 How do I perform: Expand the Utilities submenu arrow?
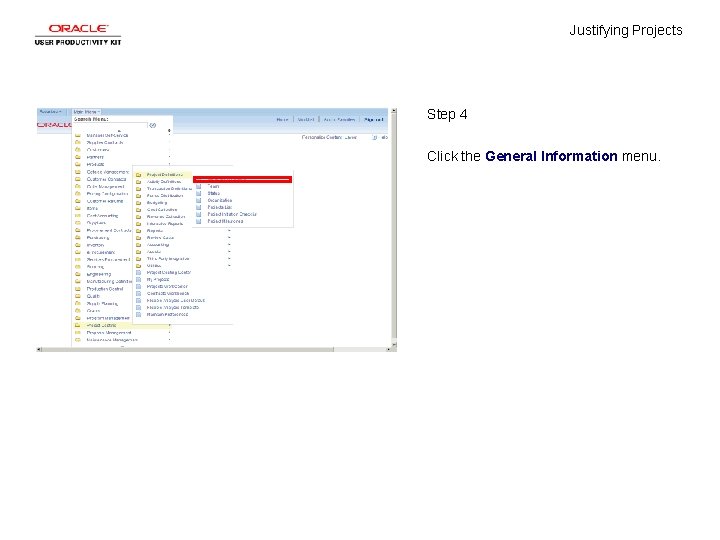pos(229,265)
